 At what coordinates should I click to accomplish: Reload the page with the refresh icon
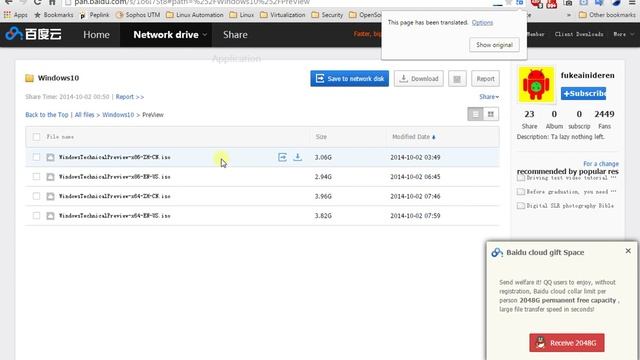tap(38, 2)
